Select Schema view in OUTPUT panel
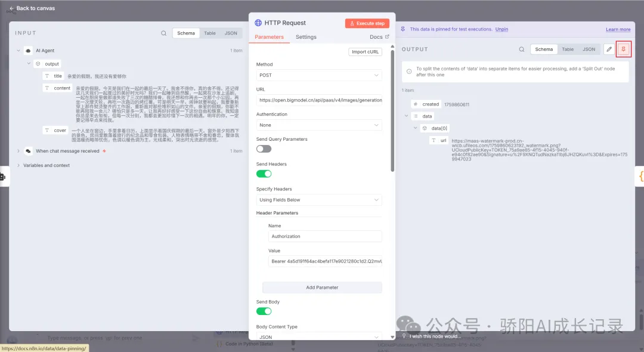This screenshot has height=352, width=644. tap(544, 50)
